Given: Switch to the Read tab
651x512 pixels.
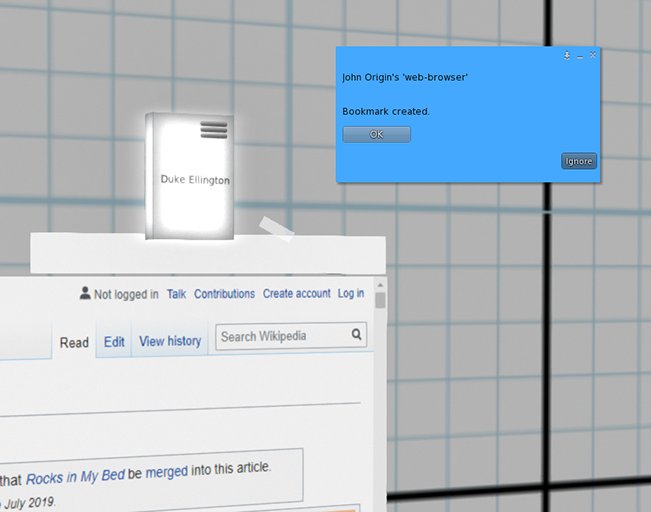Looking at the screenshot, I should 74,342.
